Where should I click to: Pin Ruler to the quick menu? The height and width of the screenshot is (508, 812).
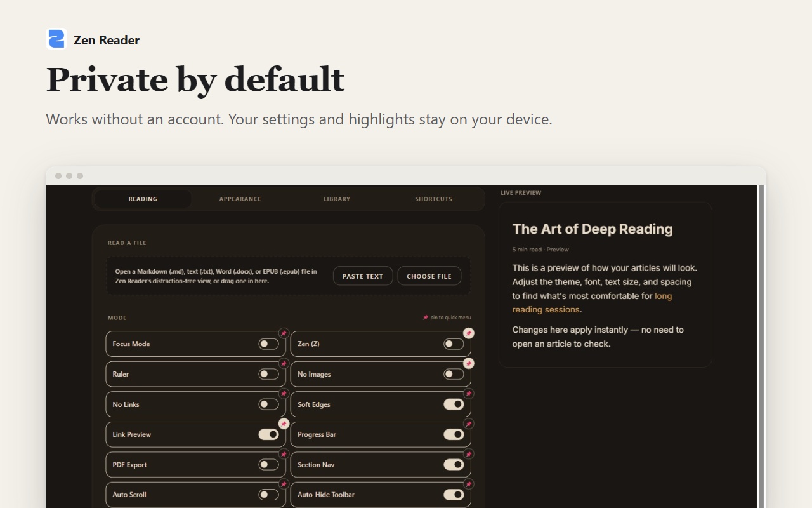tap(284, 364)
